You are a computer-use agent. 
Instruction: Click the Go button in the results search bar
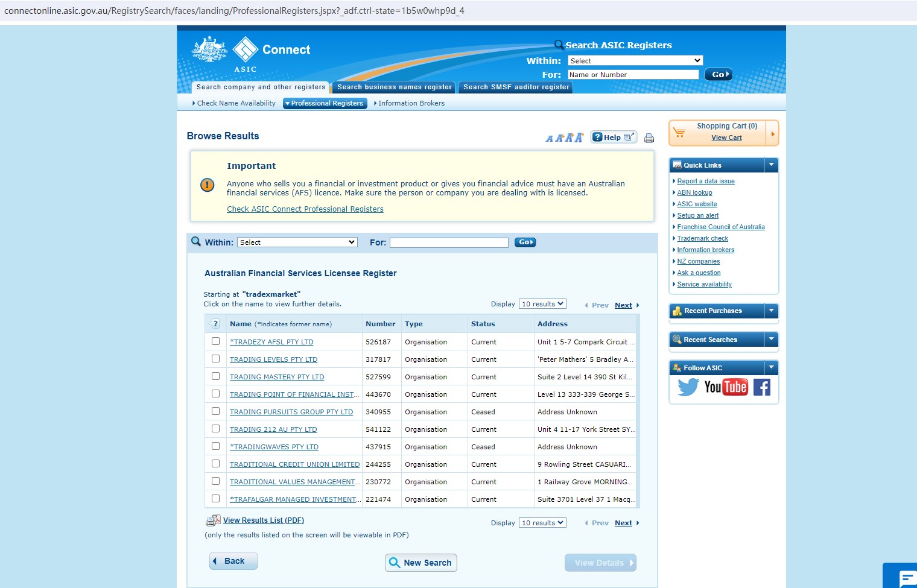tap(525, 242)
